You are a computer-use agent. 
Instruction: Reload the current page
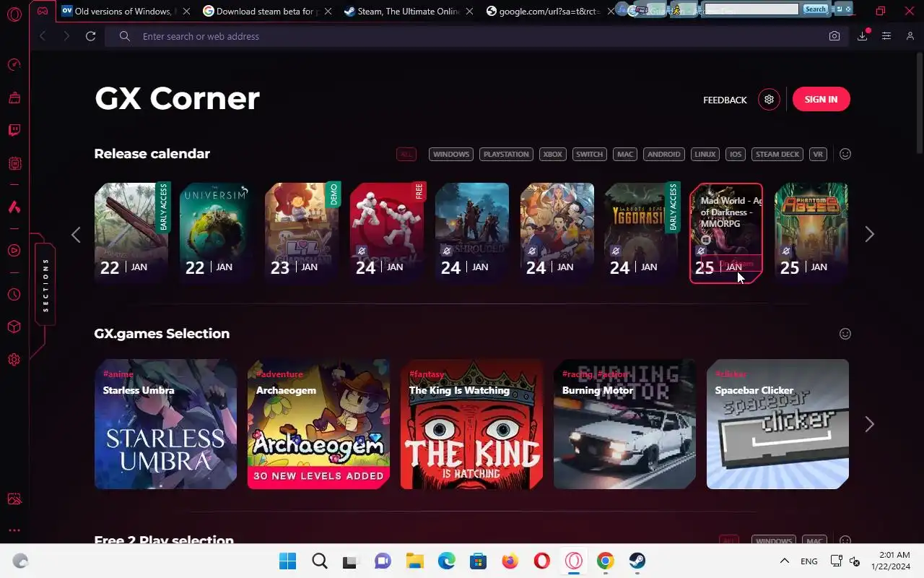(90, 36)
